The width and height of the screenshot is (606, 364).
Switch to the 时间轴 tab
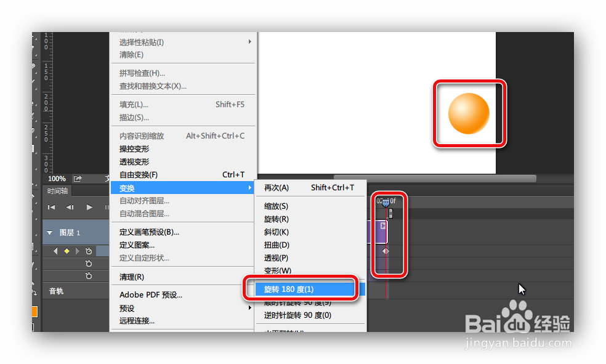(57, 191)
